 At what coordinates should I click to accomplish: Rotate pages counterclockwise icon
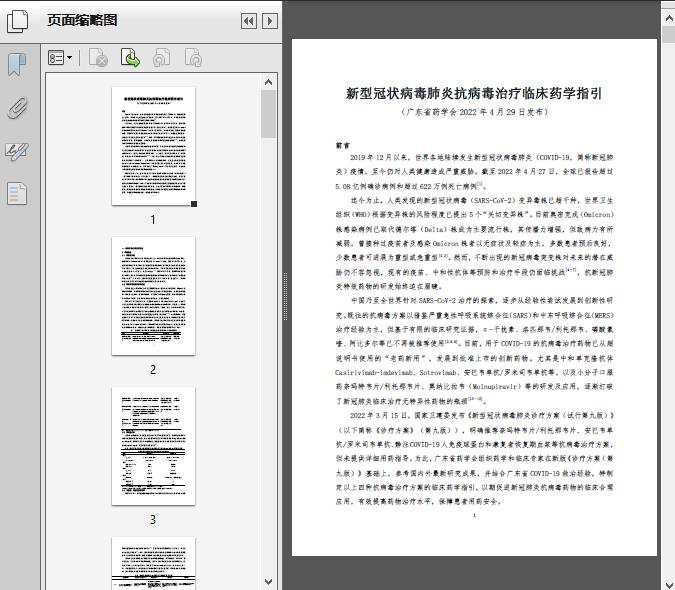(161, 58)
